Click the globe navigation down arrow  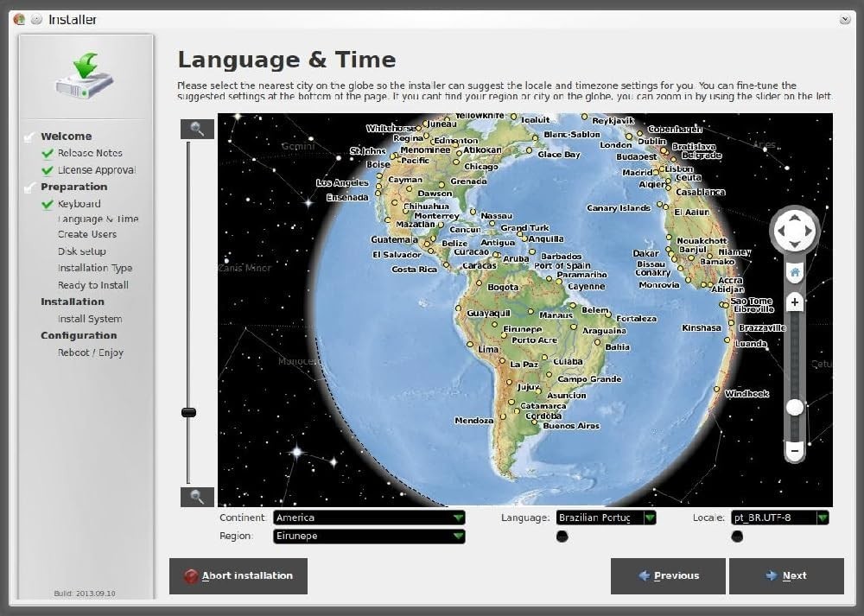(x=794, y=244)
